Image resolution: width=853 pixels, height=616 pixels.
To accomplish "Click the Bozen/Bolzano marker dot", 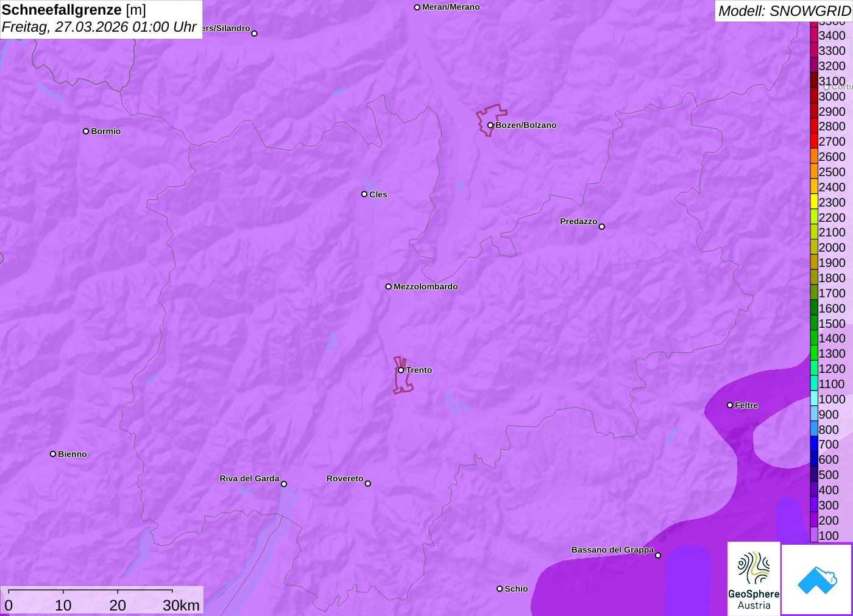I will pos(490,126).
